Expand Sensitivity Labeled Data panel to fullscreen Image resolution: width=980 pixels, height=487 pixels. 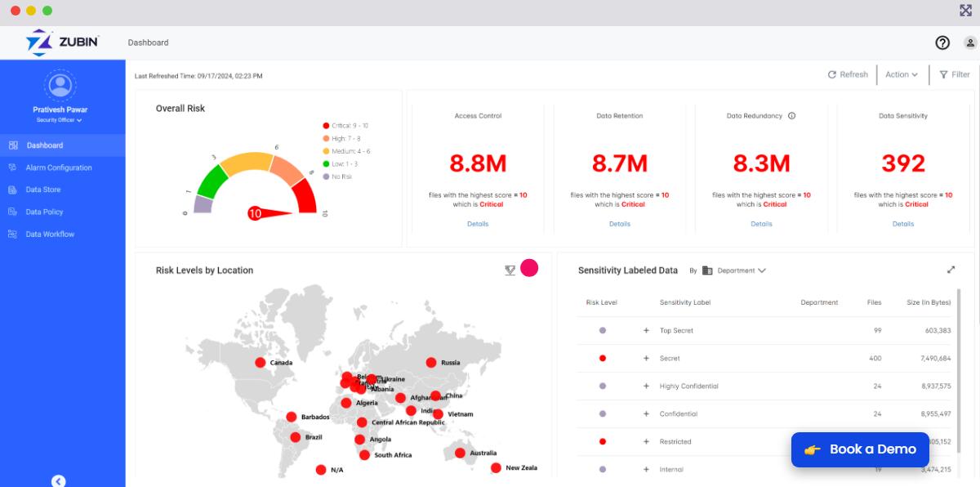coord(951,270)
